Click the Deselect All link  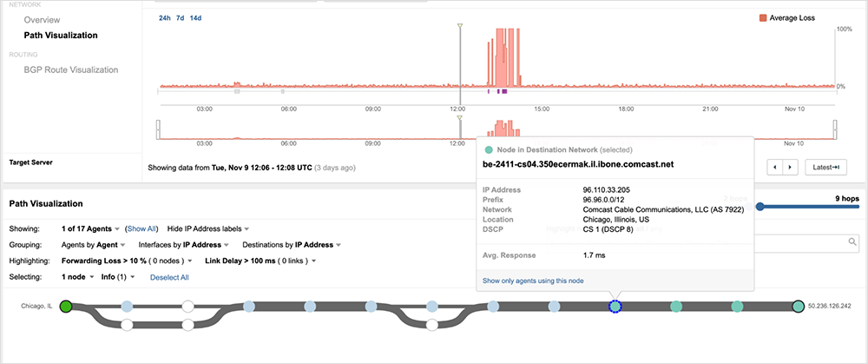point(169,277)
